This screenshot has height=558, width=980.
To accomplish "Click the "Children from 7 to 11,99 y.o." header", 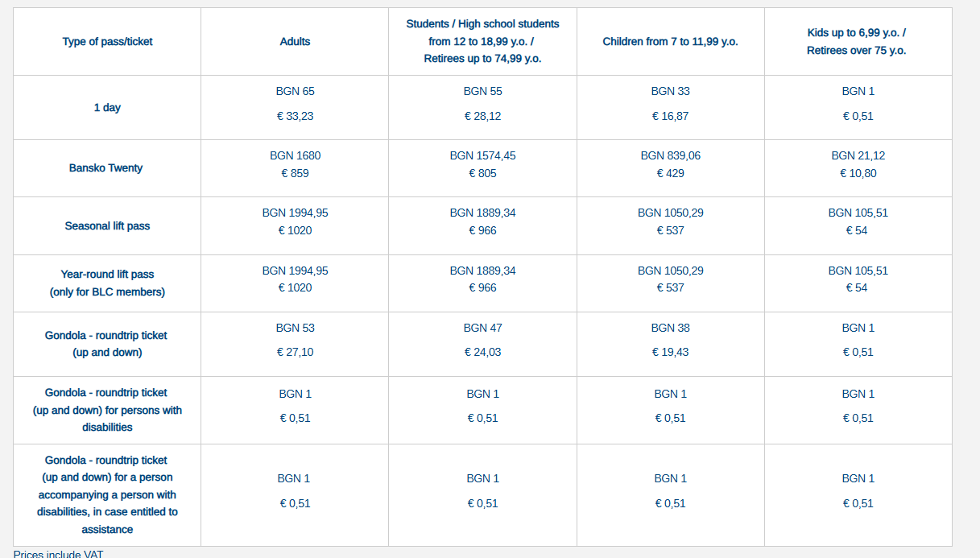I will point(670,42).
